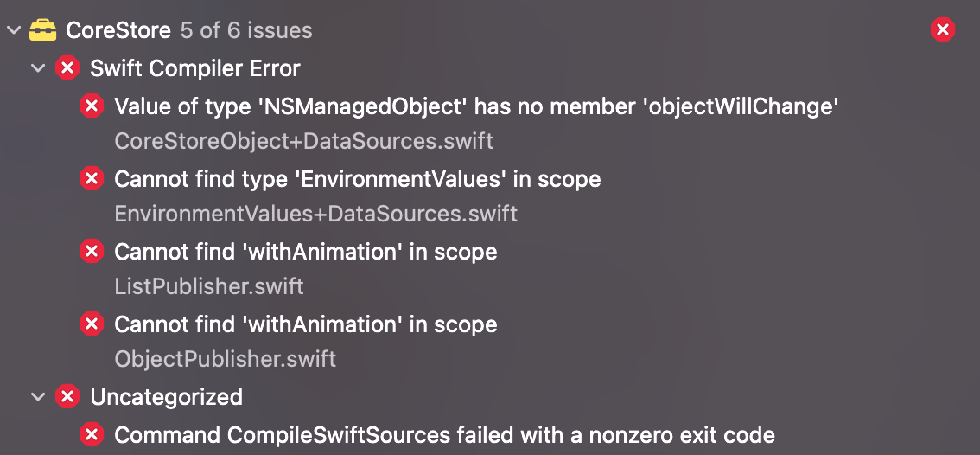Click error icon next to ListPublisher withAnimation issue
Viewport: 980px width, 455px height.
click(91, 252)
